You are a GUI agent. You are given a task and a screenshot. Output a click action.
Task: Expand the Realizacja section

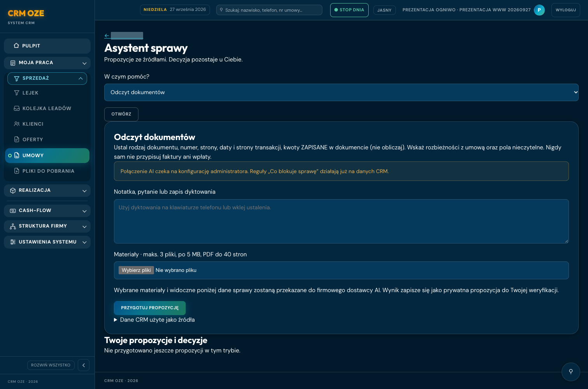click(47, 191)
